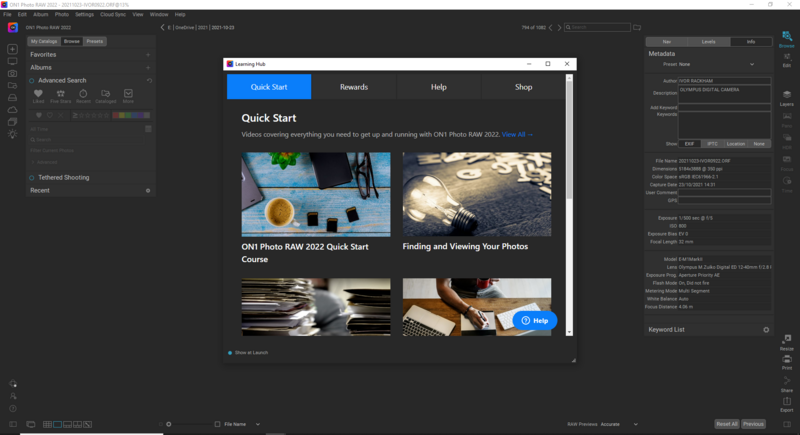Select the grid view icon in bottom toolbar
800x435 pixels.
47,424
